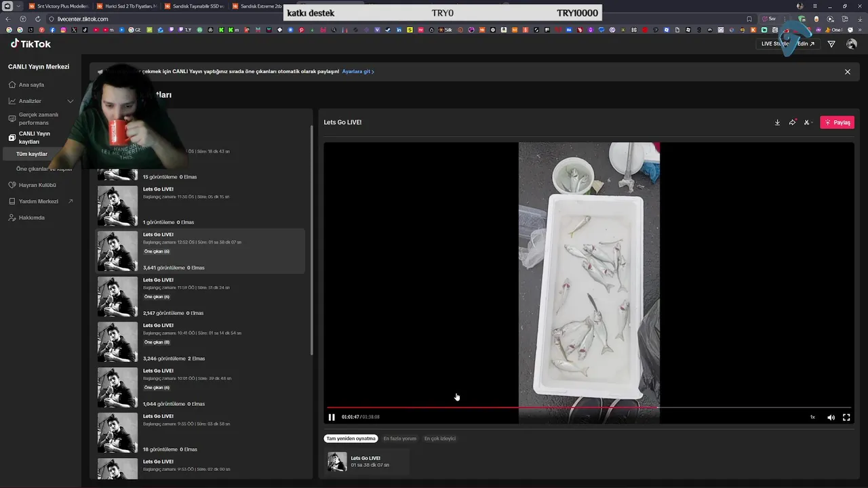This screenshot has height=488, width=868.
Task: Select the recording with 1 görüntüleme
Action: click(x=201, y=205)
